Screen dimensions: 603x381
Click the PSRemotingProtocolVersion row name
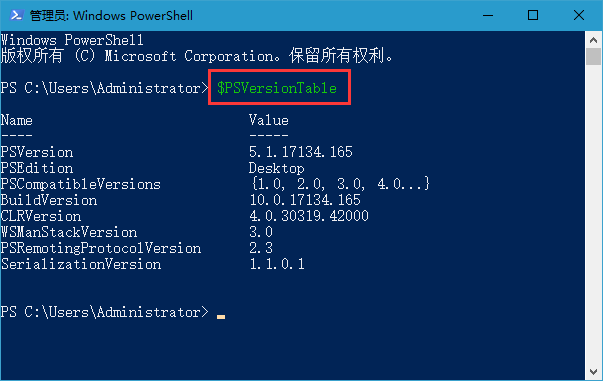click(101, 248)
